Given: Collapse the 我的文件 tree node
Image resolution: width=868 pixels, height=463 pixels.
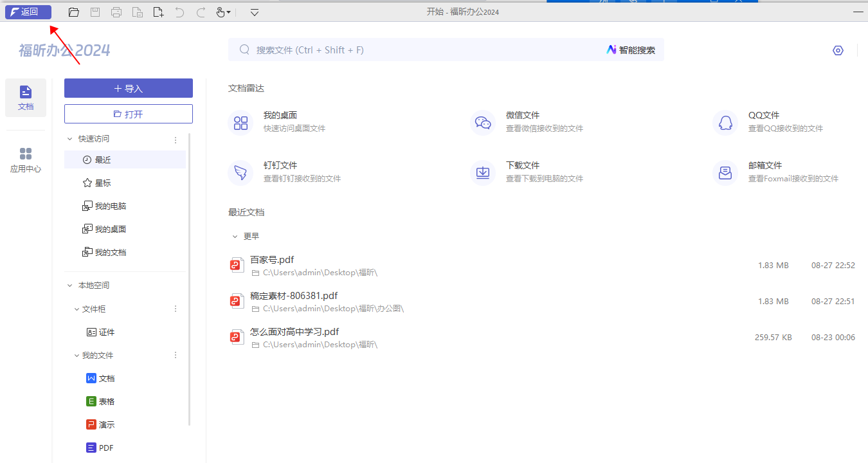Looking at the screenshot, I should [77, 356].
